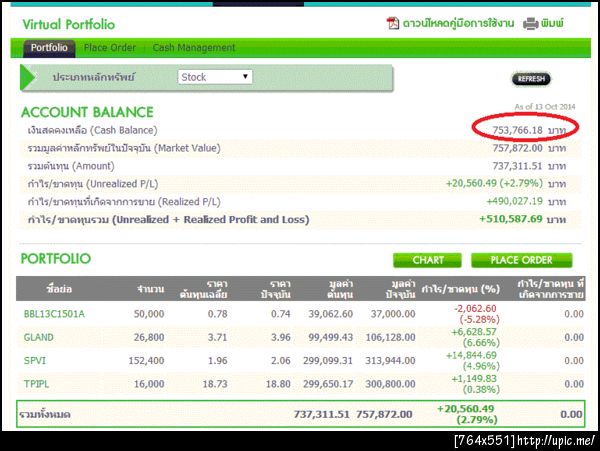Click the total row profit +20,560.49
The image size is (600, 451).
coord(466,409)
